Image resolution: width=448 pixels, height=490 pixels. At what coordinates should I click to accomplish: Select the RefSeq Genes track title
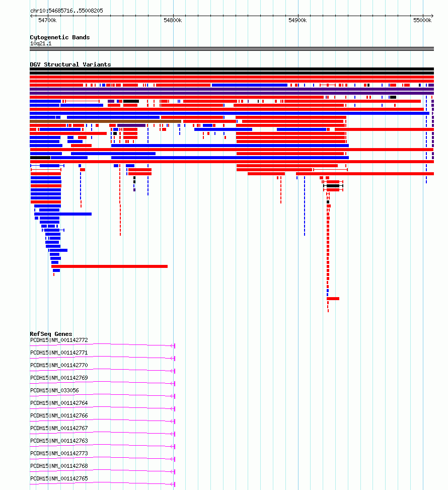pyautogui.click(x=51, y=334)
